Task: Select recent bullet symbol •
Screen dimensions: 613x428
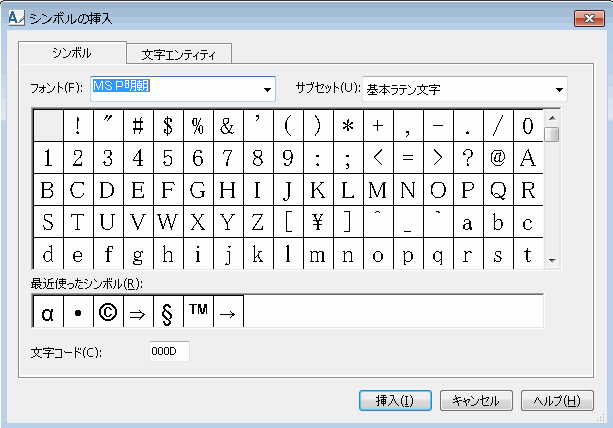Action: point(78,312)
